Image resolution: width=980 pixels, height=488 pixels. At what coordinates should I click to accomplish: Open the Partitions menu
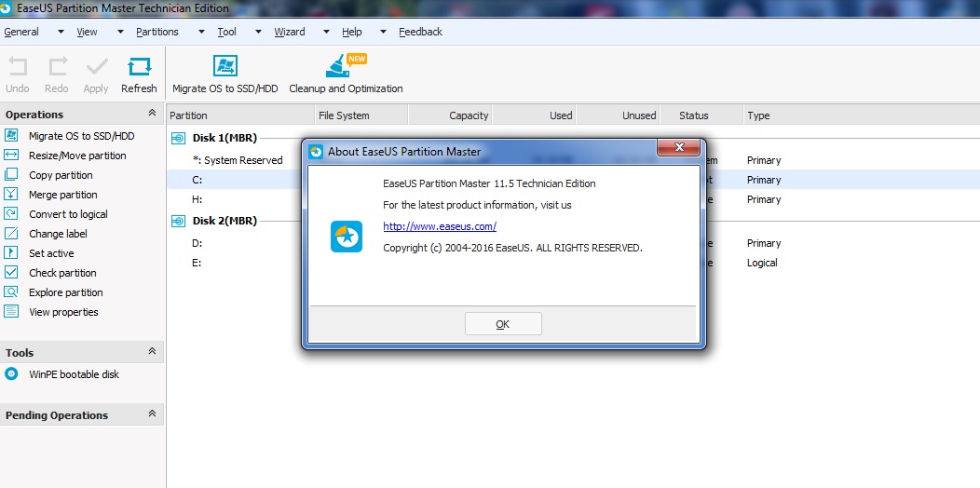[157, 32]
